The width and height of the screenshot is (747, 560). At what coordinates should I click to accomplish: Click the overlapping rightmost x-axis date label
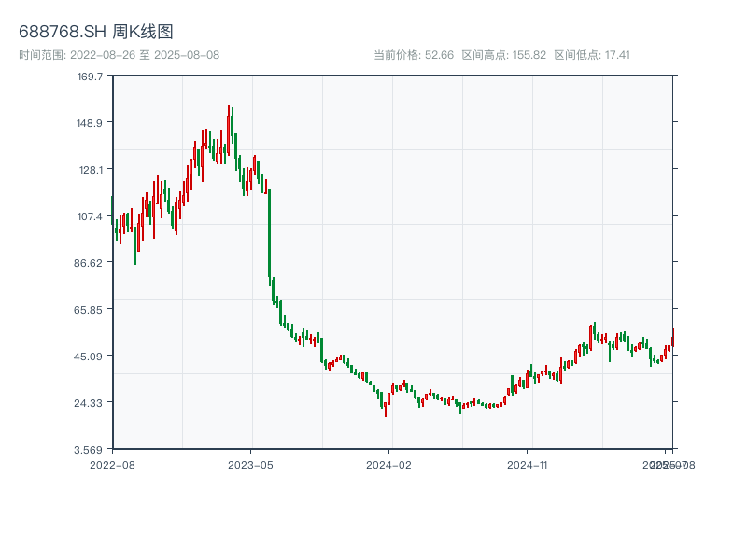click(668, 464)
